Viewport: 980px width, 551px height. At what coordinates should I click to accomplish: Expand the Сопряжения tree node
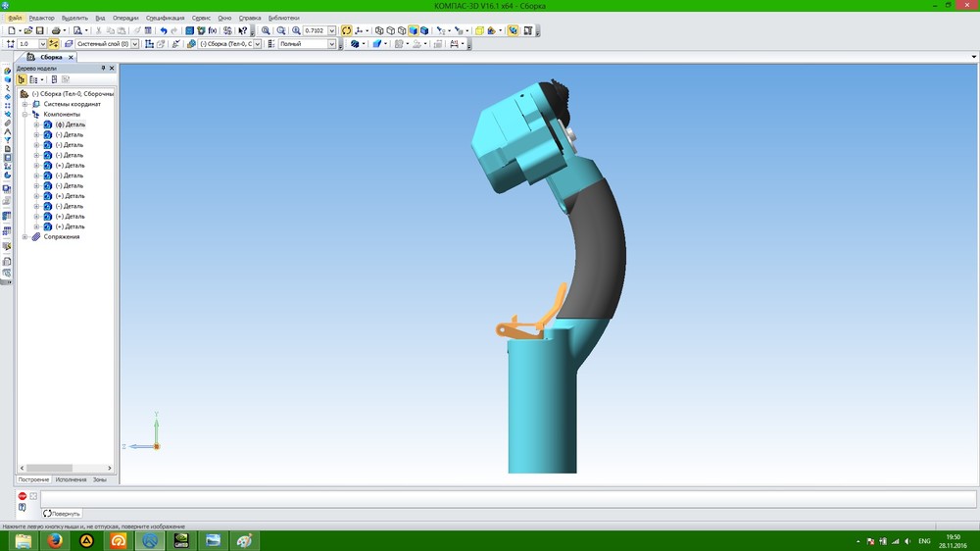click(25, 237)
